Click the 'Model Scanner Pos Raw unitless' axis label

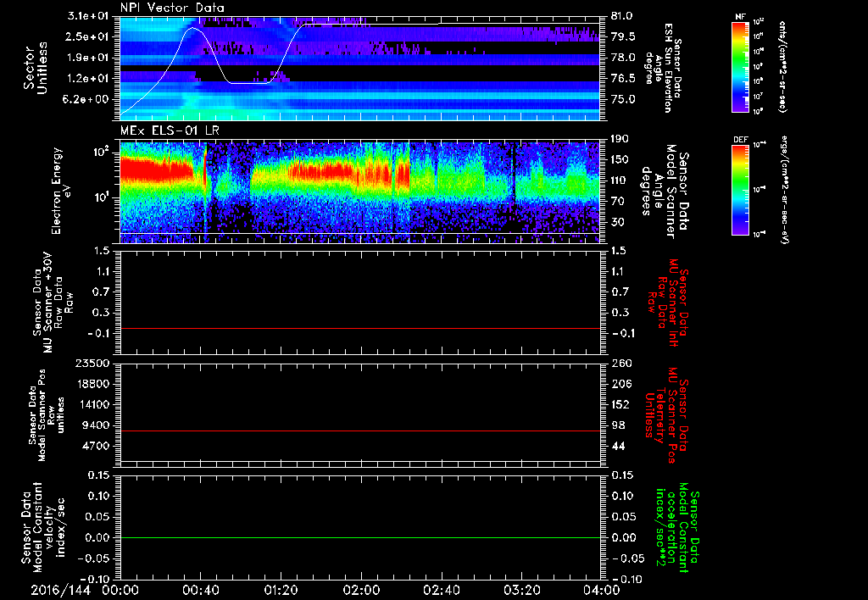tap(47, 416)
